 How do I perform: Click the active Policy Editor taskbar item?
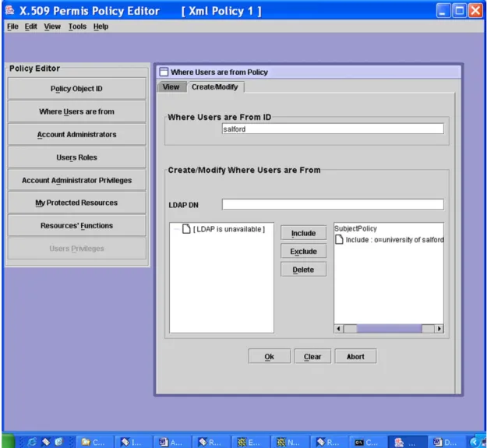pos(406,442)
